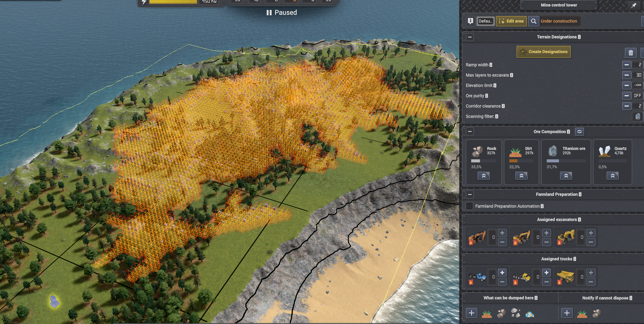Collapse the Farmland Preparation section
Screen dimensions: 644x324
click(470, 194)
